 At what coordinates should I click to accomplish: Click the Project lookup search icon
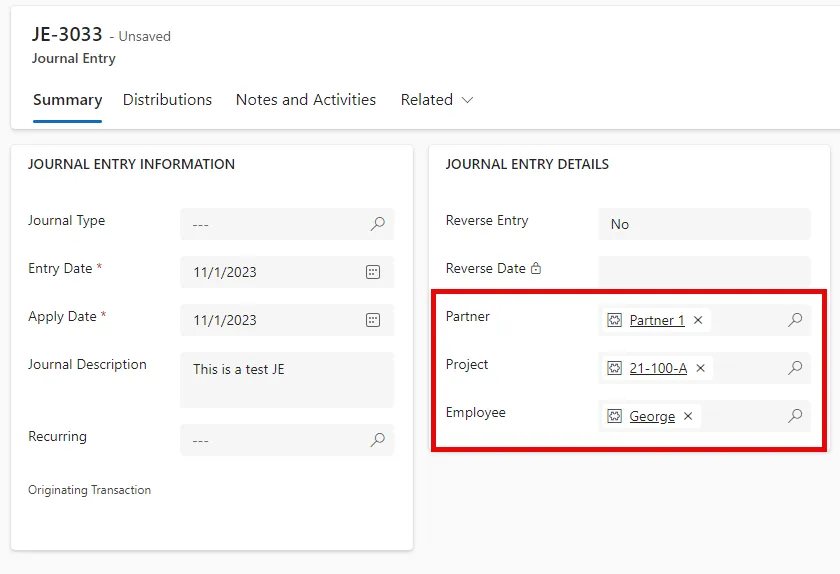[796, 368]
